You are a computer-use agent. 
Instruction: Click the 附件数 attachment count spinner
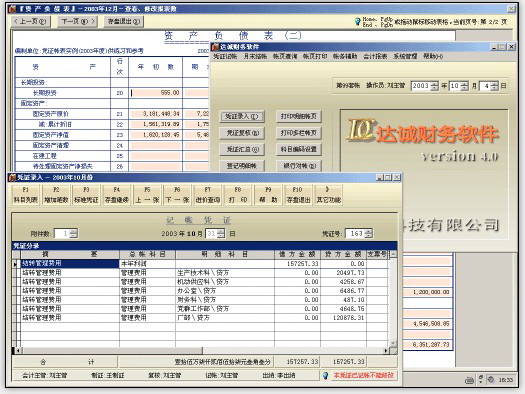coord(74,233)
